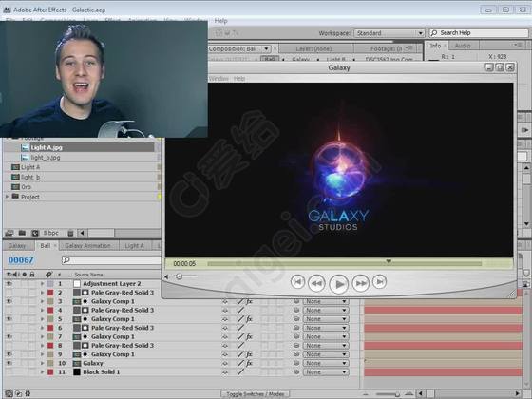The height and width of the screenshot is (399, 532).
Task: Click the quality switch on layer 4
Action: pyautogui.click(x=240, y=310)
